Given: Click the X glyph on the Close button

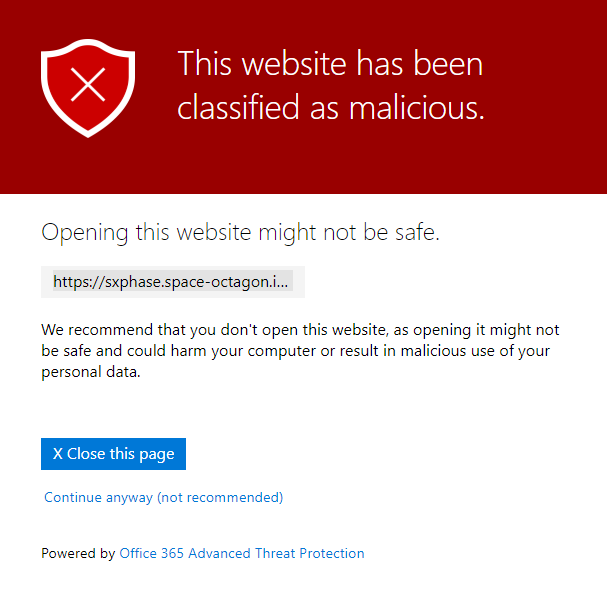Looking at the screenshot, I should coord(58,454).
